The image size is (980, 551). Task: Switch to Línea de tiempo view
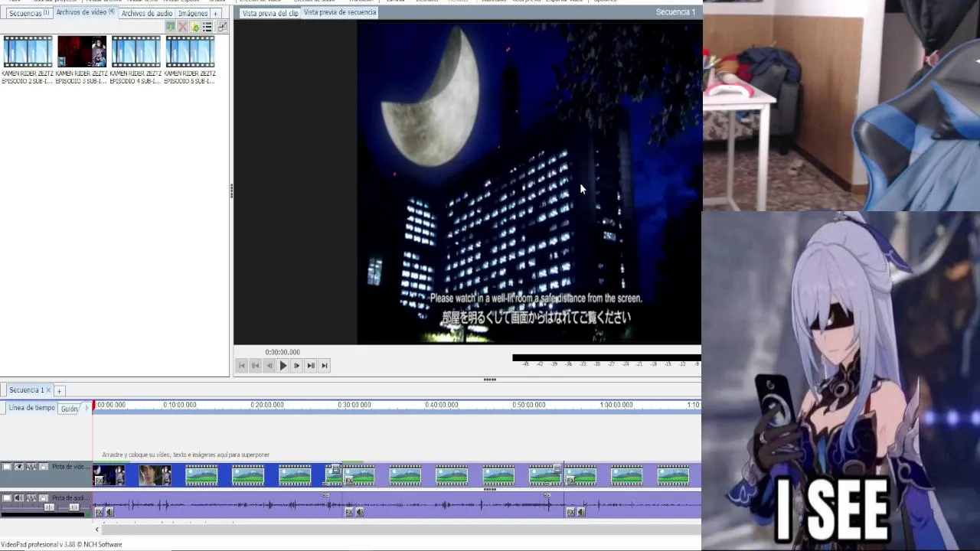pyautogui.click(x=31, y=408)
